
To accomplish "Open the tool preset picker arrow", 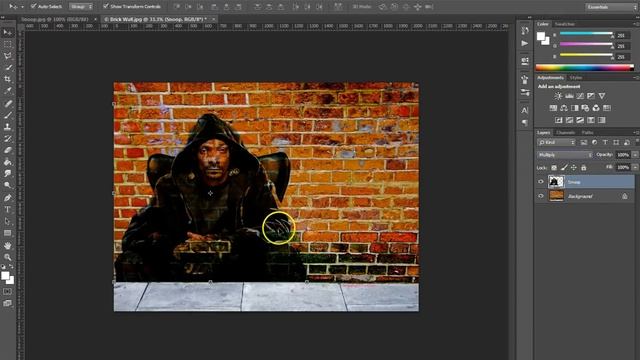I will click(22, 7).
